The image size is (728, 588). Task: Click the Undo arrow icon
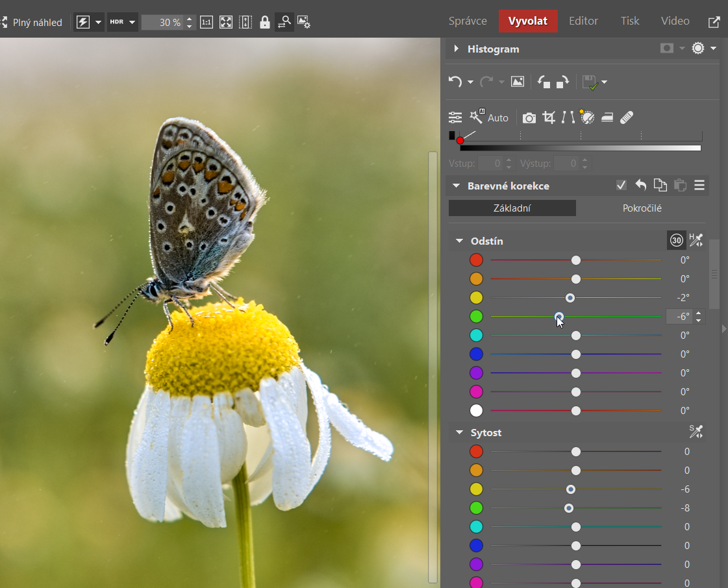pyautogui.click(x=455, y=82)
